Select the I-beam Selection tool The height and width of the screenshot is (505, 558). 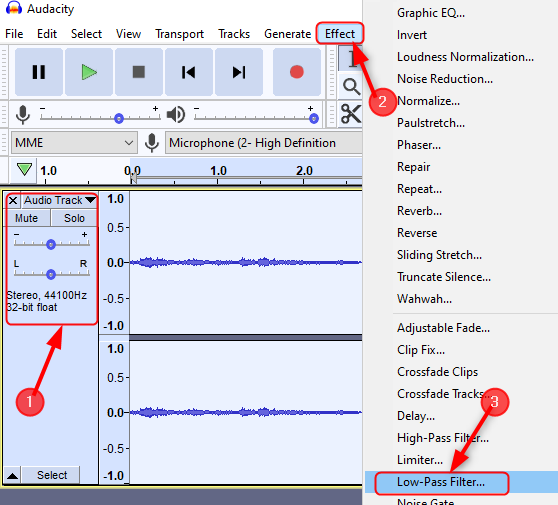(351, 58)
